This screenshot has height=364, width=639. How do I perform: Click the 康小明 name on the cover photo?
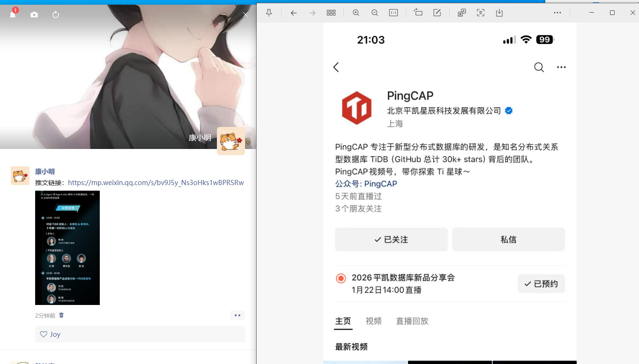[200, 138]
